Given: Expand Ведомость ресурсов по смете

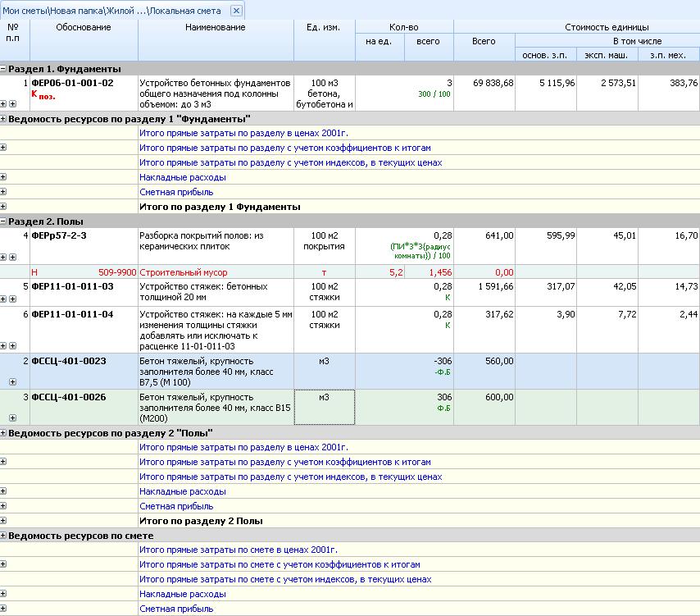Looking at the screenshot, I should (x=3, y=536).
